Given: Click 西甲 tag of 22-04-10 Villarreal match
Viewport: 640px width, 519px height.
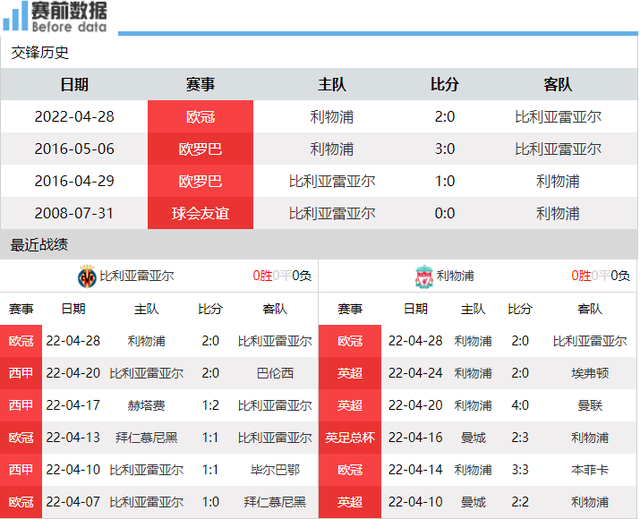Looking at the screenshot, I should click(21, 470).
